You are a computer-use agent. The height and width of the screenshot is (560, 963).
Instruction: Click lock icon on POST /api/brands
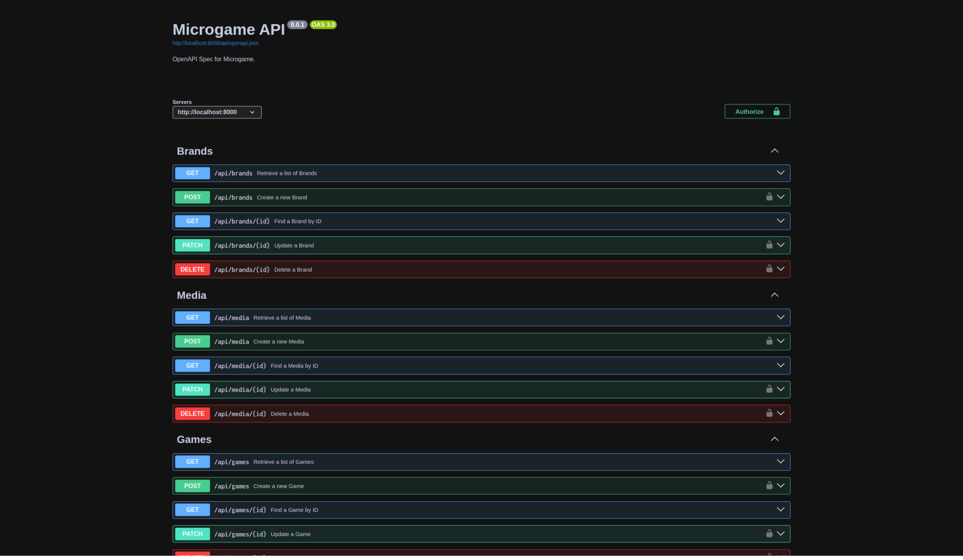[769, 197]
